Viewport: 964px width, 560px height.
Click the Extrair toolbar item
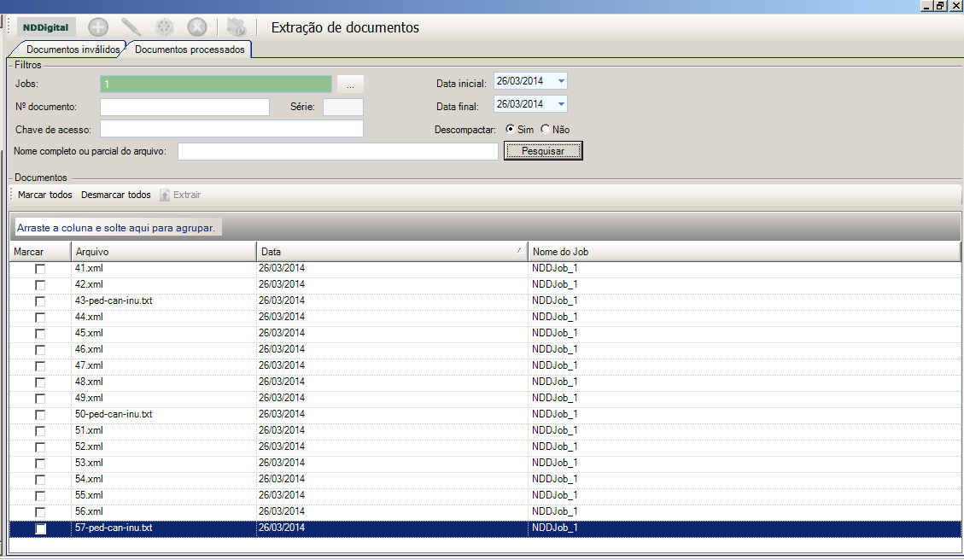(x=180, y=195)
